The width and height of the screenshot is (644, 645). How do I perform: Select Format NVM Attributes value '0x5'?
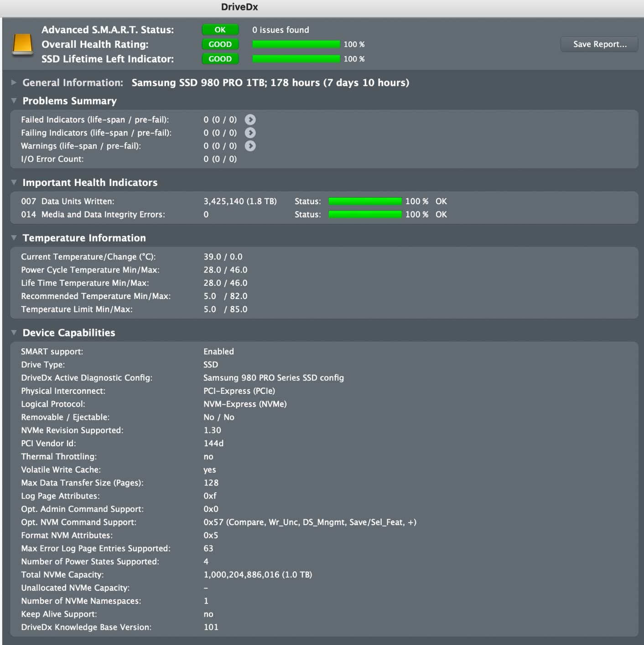[x=211, y=536]
